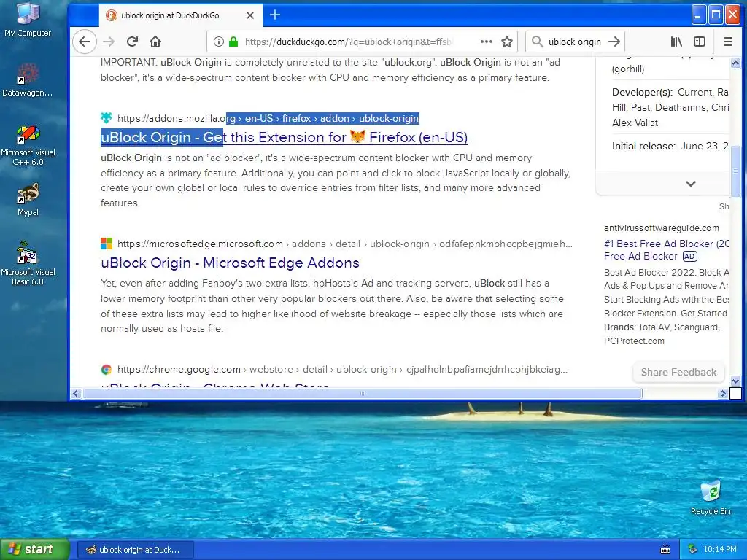The image size is (747, 560).
Task: Click the search box magnifier icon
Action: (x=537, y=42)
